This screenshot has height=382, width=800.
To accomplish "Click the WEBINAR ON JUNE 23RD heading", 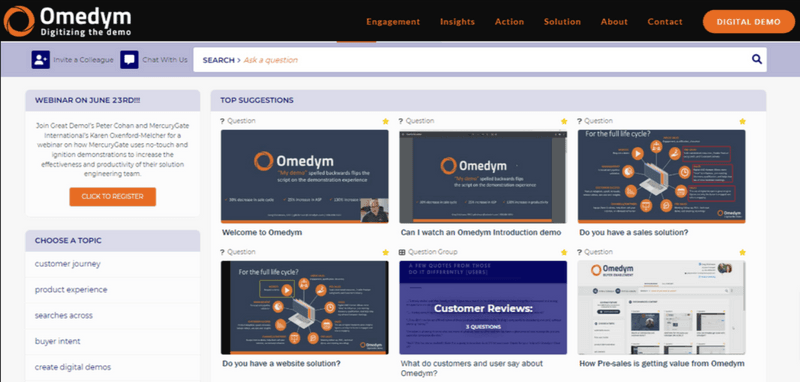I will (x=87, y=100).
